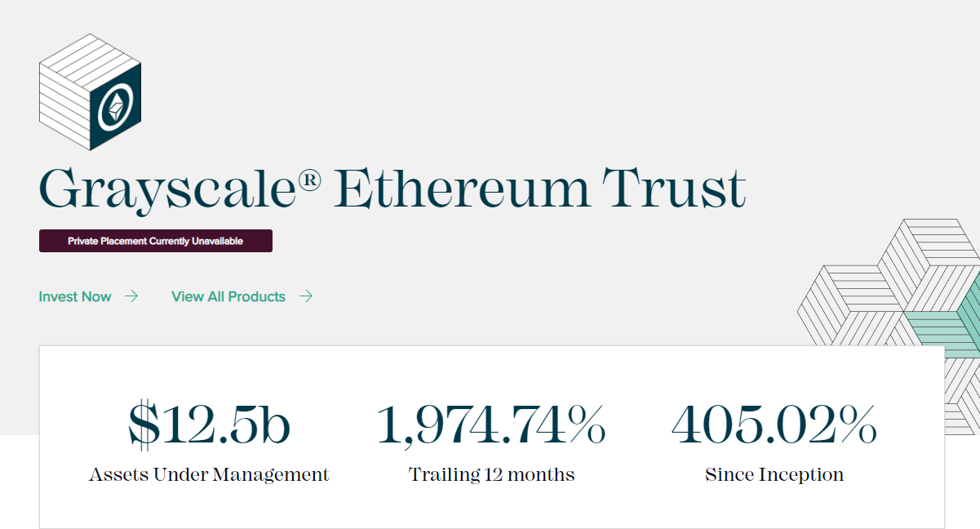Select the word Grayscale in the page title
This screenshot has height=529, width=980.
pos(167,189)
